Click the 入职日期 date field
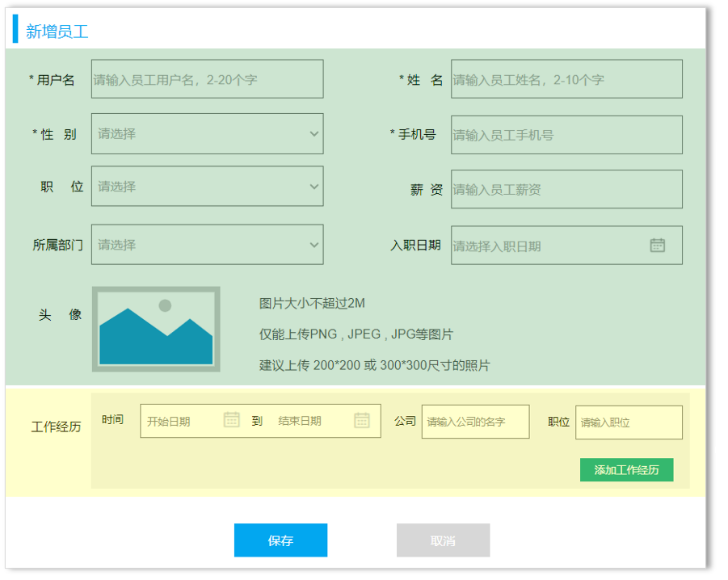 [x=549, y=246]
